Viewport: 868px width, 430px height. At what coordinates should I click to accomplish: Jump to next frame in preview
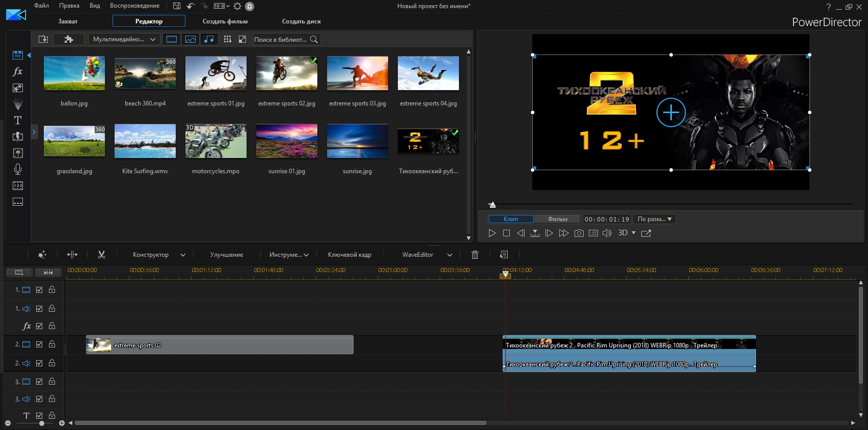coord(549,233)
